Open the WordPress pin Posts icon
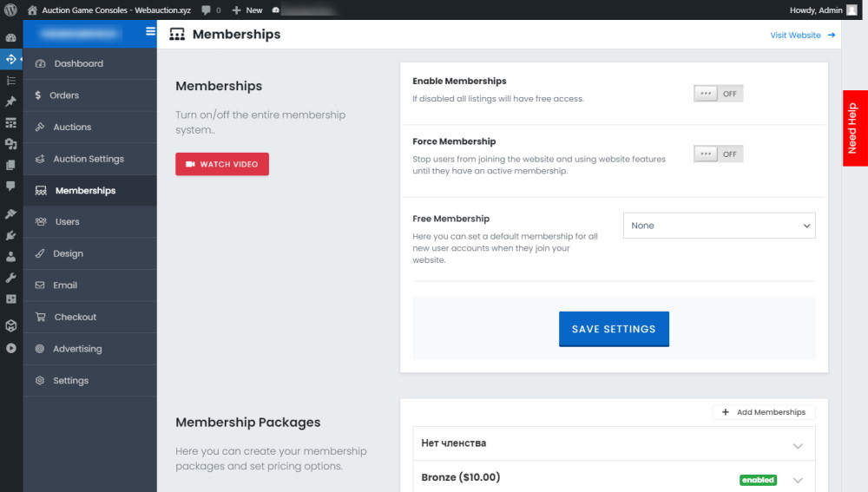Screen dimensions: 868x492 coord(10,102)
